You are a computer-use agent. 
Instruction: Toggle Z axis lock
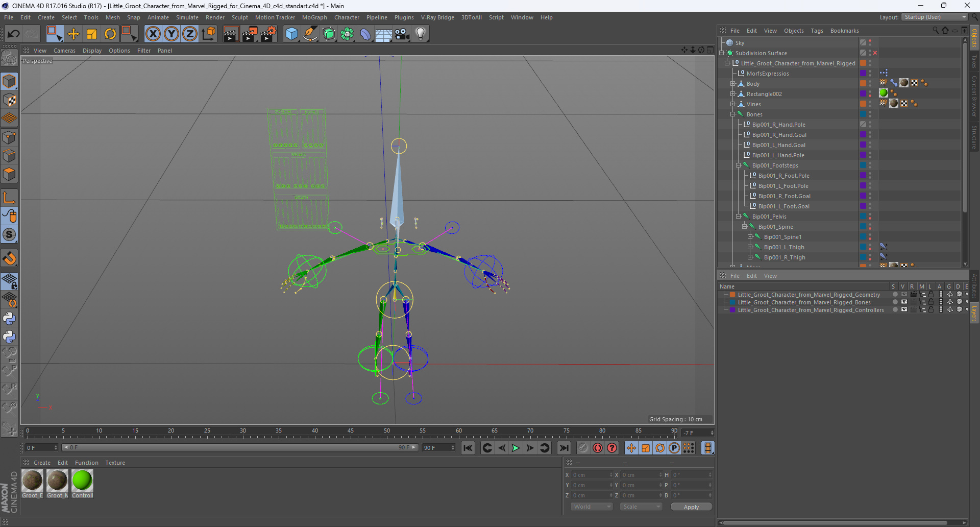coord(190,34)
